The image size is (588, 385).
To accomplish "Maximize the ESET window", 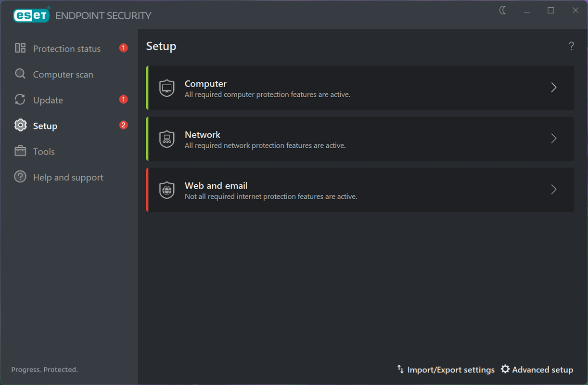I will pyautogui.click(x=551, y=11).
